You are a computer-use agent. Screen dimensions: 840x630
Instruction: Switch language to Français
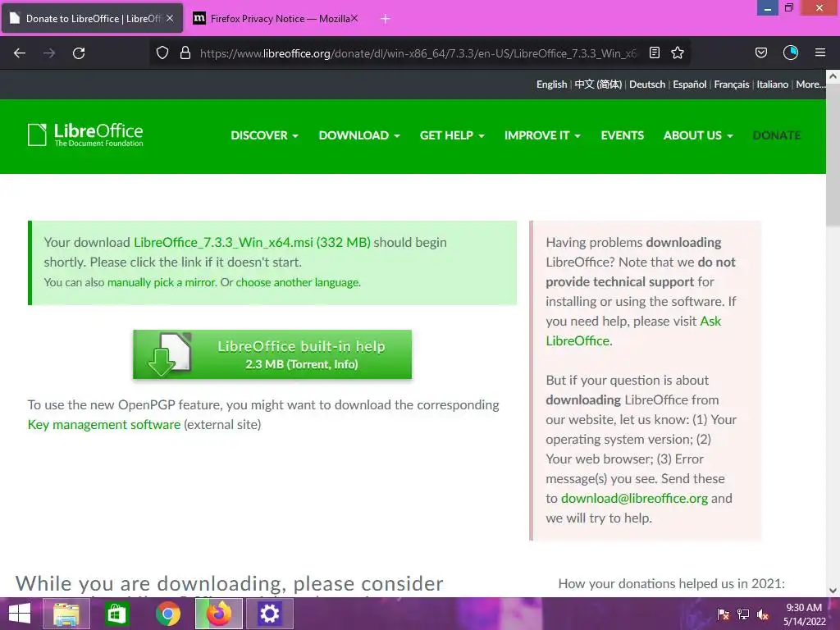pyautogui.click(x=731, y=84)
